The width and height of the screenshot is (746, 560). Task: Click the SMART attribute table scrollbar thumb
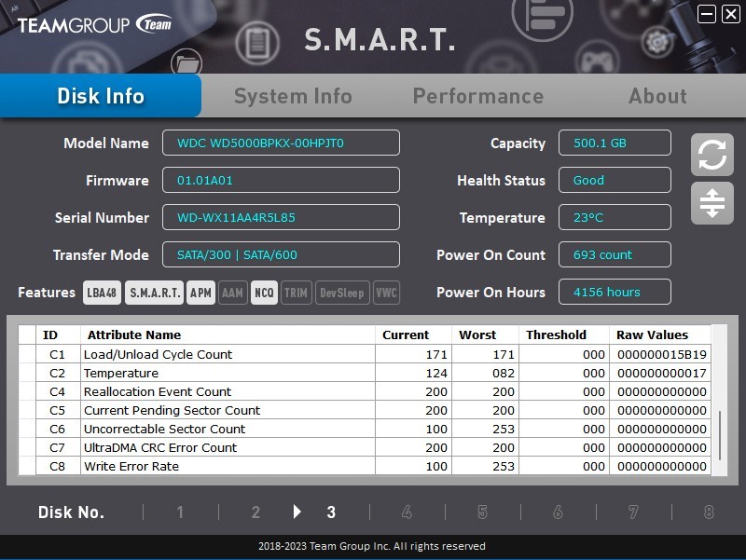[719, 435]
